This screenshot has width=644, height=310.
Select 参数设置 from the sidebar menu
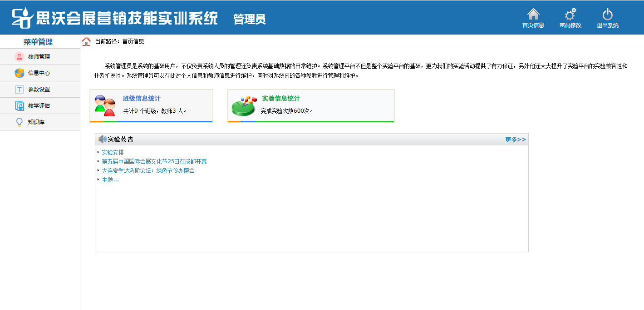click(39, 90)
